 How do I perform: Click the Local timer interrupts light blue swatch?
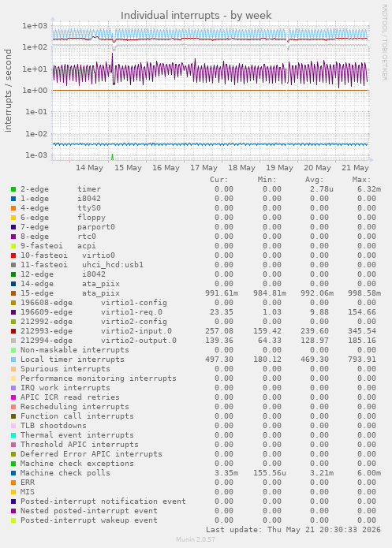point(13,360)
